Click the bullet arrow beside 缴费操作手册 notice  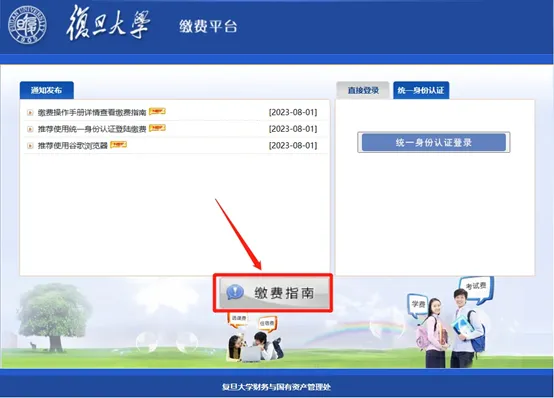(30, 112)
